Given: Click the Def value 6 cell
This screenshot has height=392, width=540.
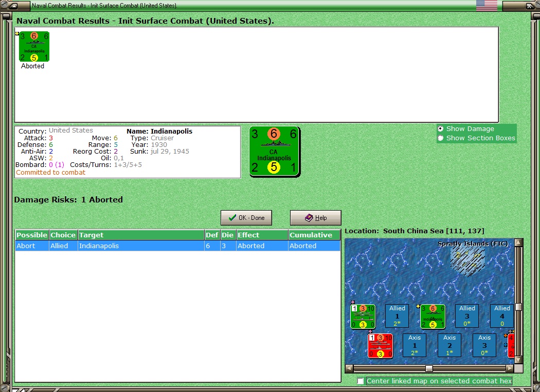Looking at the screenshot, I should coord(212,246).
